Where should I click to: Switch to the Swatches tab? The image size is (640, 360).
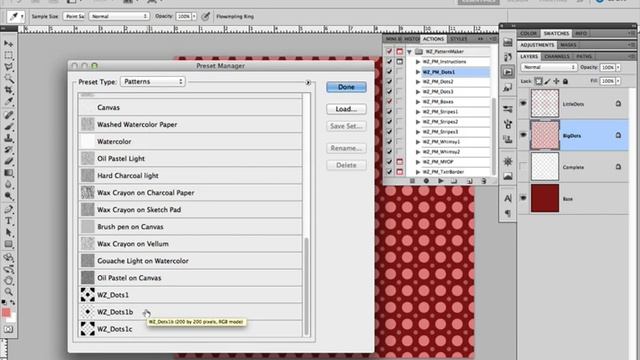556,33
